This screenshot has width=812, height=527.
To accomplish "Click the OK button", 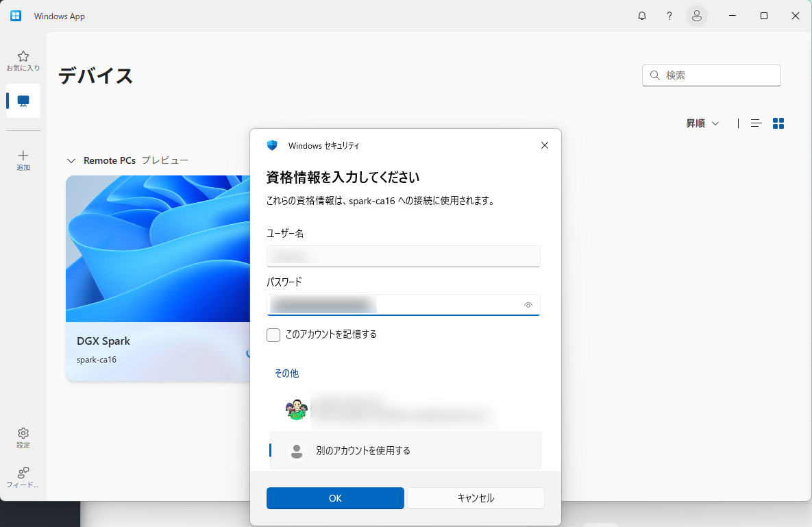I will point(335,498).
